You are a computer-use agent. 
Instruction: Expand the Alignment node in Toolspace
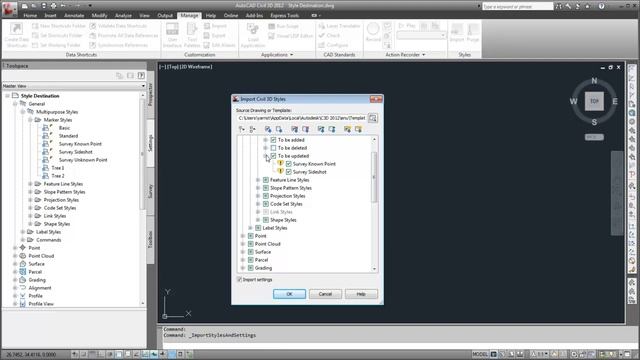[x=15, y=288]
